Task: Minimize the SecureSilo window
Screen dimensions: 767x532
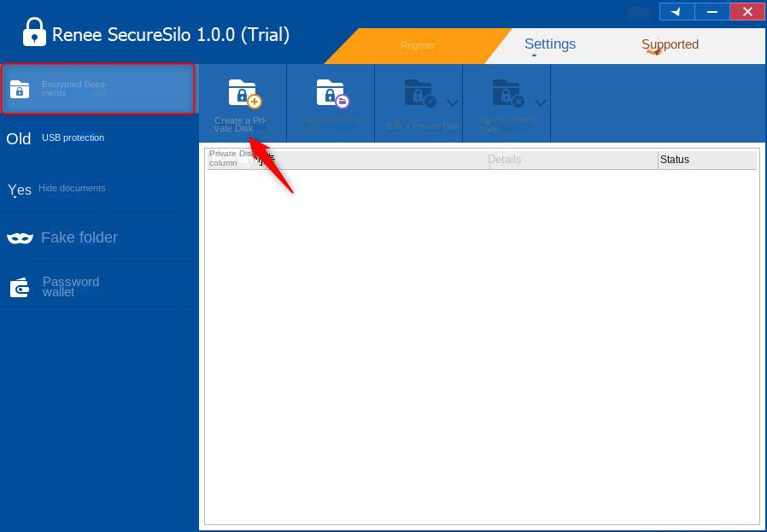Action: pos(711,11)
